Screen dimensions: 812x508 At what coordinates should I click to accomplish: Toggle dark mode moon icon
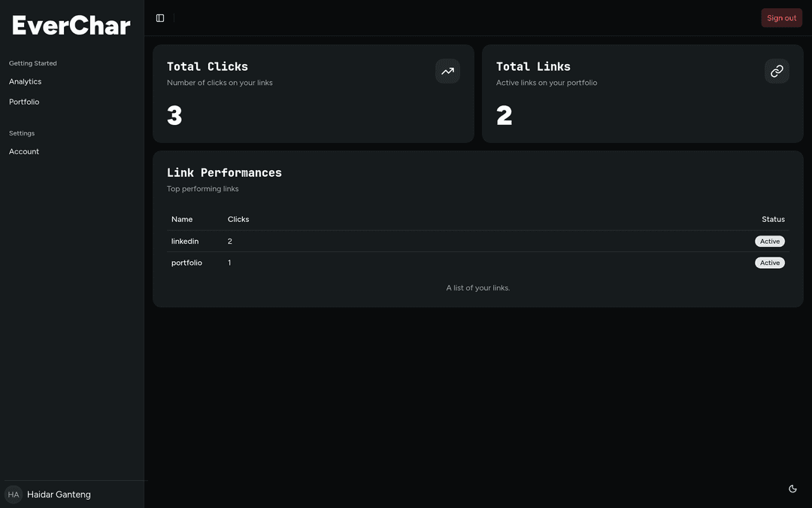(792, 489)
